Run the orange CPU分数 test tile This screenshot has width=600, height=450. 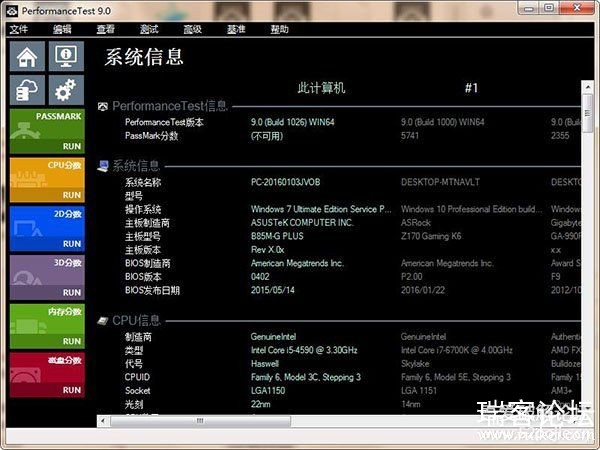(47, 180)
